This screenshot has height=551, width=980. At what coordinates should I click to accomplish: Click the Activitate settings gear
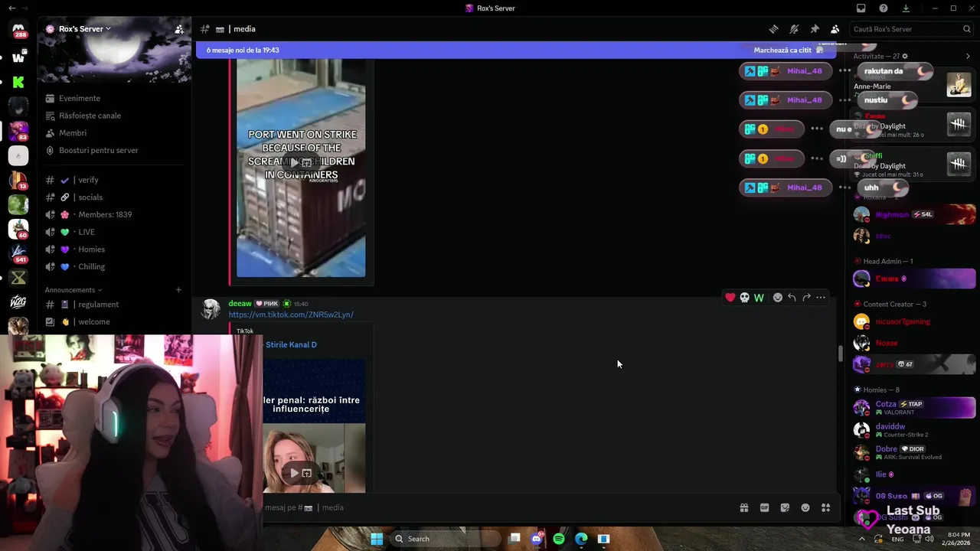pyautogui.click(x=905, y=56)
